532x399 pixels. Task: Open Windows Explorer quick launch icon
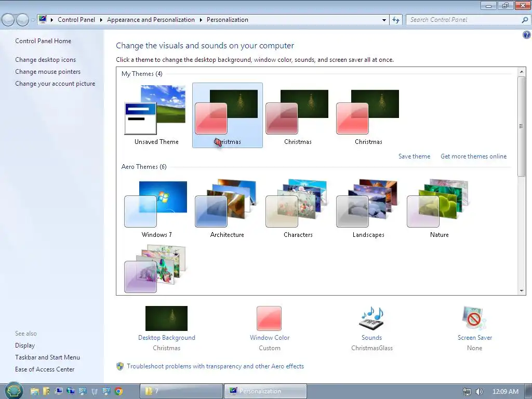click(34, 391)
